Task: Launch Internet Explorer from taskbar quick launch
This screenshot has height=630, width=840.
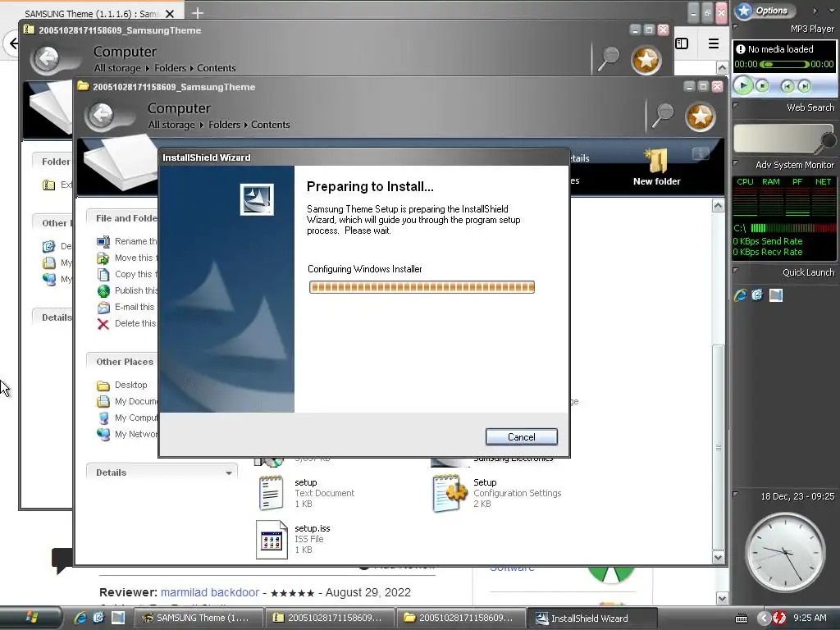Action: 80,618
